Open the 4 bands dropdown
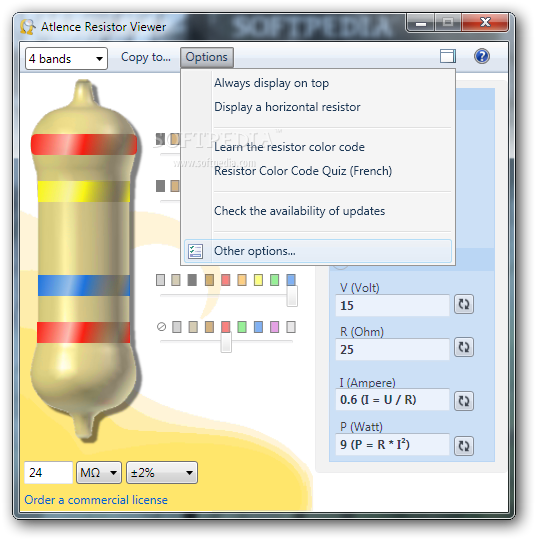 (66, 59)
